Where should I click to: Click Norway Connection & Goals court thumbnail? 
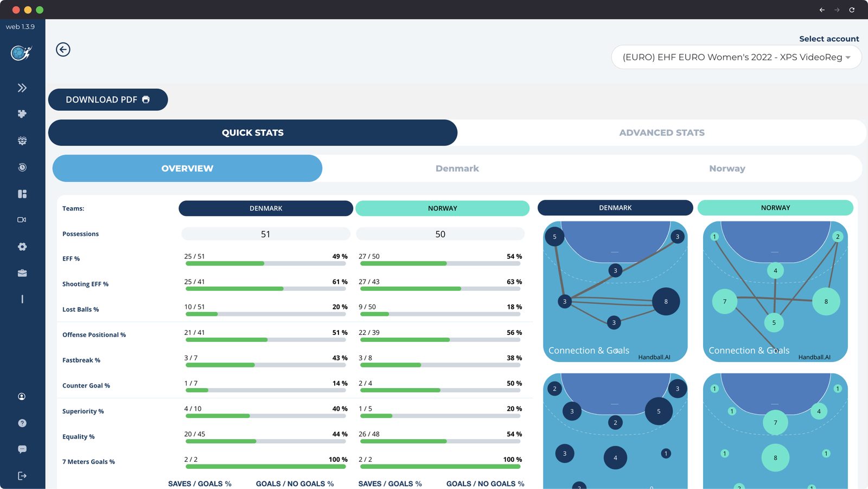pyautogui.click(x=775, y=291)
